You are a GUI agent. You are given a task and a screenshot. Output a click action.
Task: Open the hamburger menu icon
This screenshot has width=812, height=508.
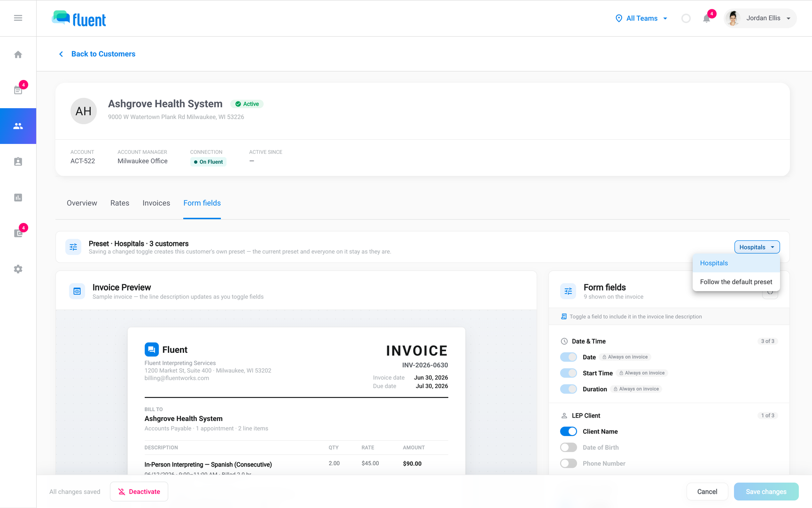pos(18,18)
